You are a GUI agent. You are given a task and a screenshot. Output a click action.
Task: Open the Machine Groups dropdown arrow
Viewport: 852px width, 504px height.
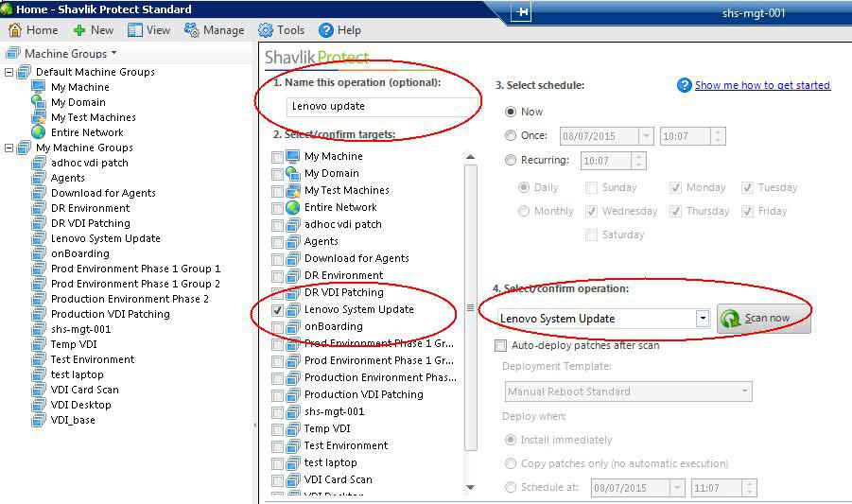point(114,53)
